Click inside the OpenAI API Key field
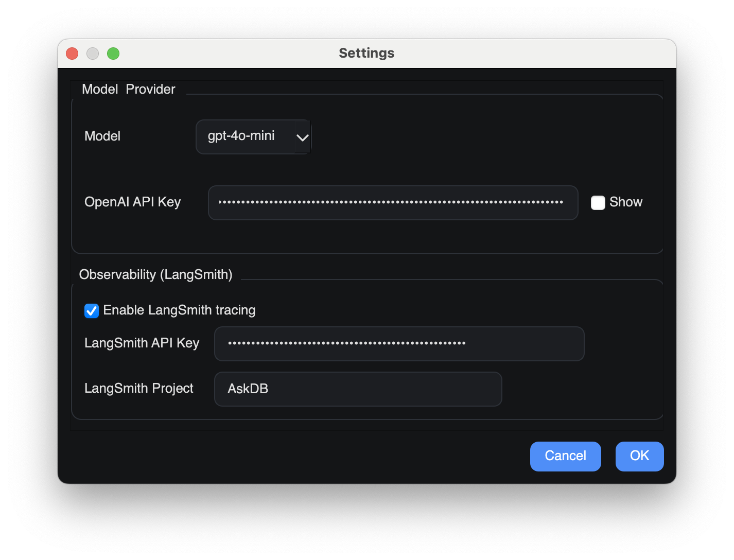The width and height of the screenshot is (734, 560). (393, 203)
